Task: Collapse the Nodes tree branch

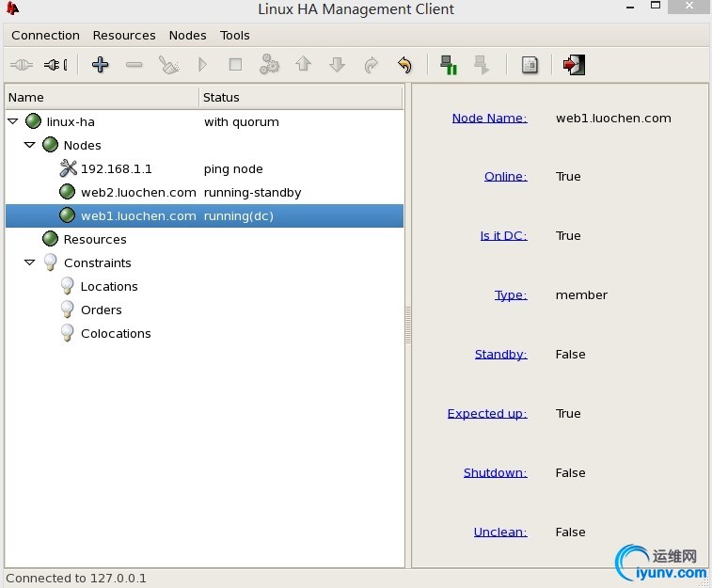Action: click(29, 145)
